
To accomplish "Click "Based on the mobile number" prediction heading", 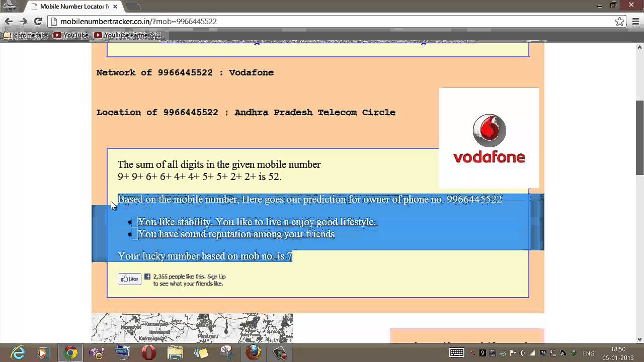I will (309, 199).
